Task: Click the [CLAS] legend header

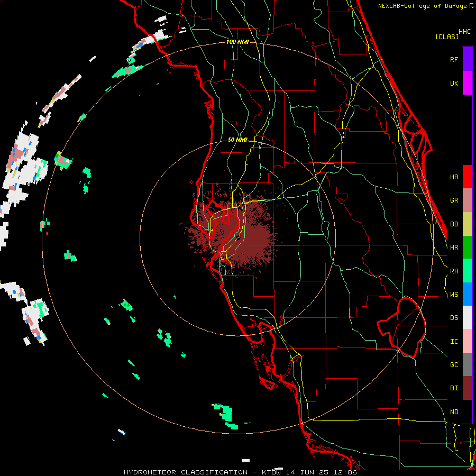Action: click(x=446, y=36)
